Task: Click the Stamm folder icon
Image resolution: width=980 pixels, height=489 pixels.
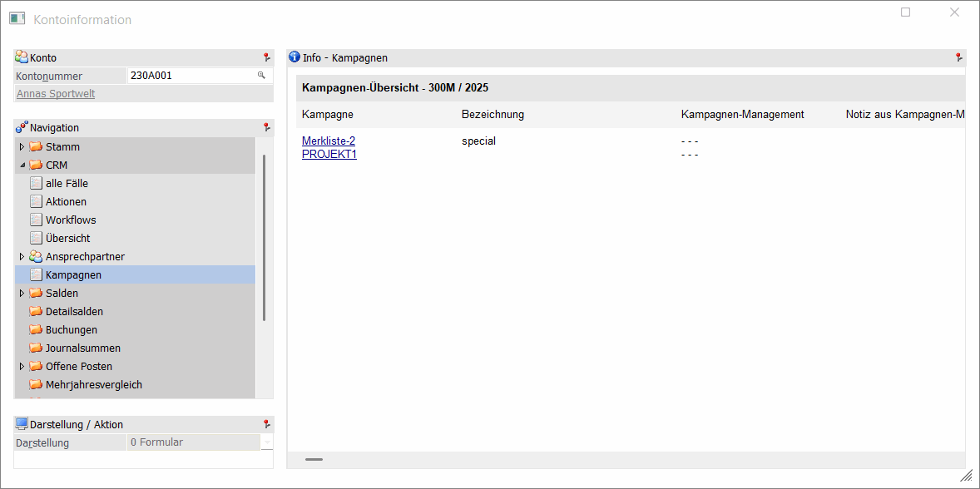Action: click(x=36, y=146)
